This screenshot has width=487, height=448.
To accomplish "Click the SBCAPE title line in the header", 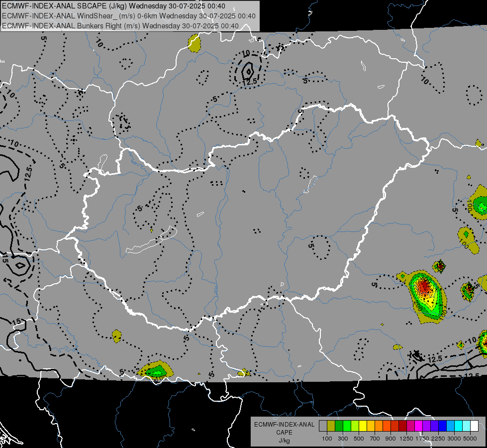I will pos(114,6).
